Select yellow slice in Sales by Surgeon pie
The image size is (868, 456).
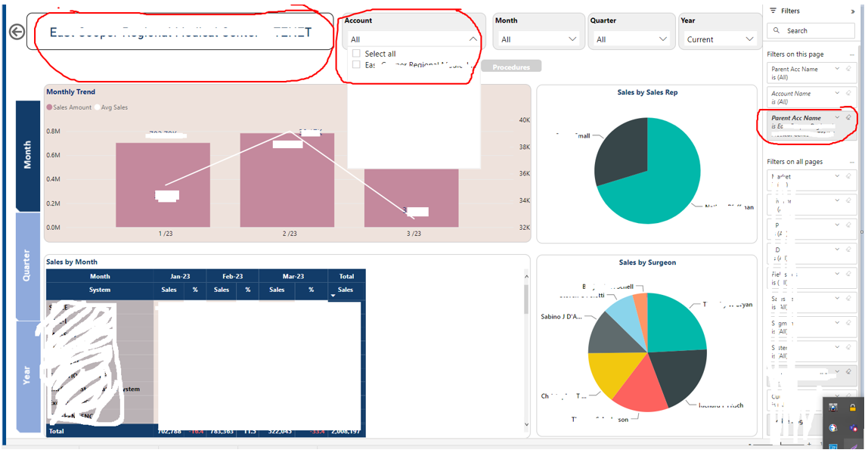pyautogui.click(x=615, y=372)
